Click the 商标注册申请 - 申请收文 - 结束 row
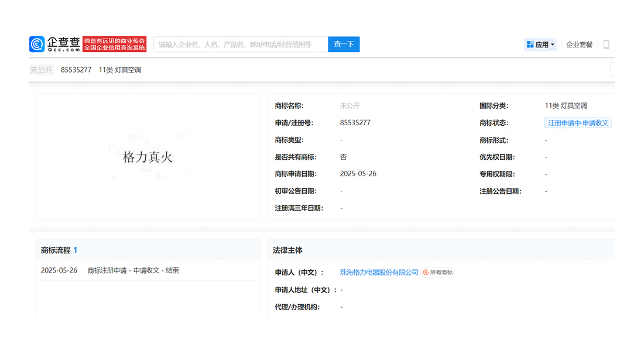This screenshot has height=351, width=644. pos(133,270)
